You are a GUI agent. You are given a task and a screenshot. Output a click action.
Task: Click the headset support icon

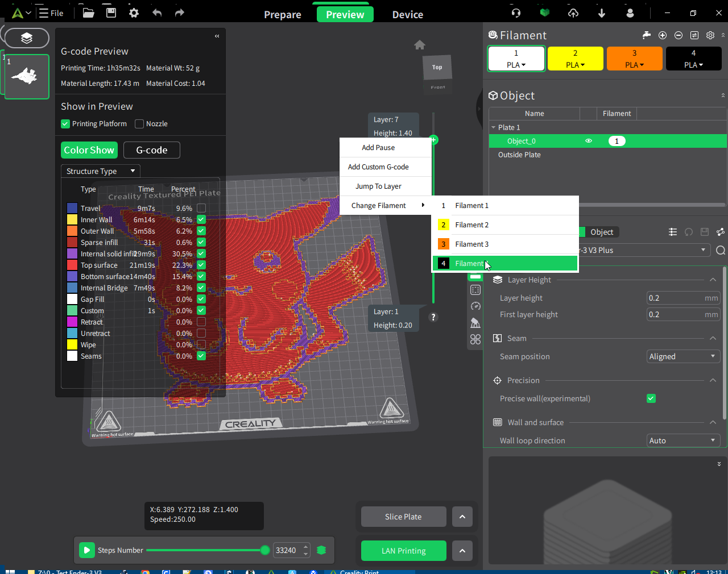[x=516, y=13]
